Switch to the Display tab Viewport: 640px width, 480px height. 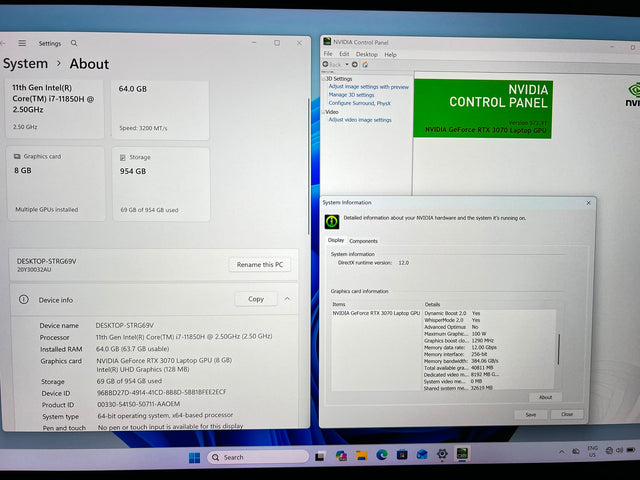336,240
